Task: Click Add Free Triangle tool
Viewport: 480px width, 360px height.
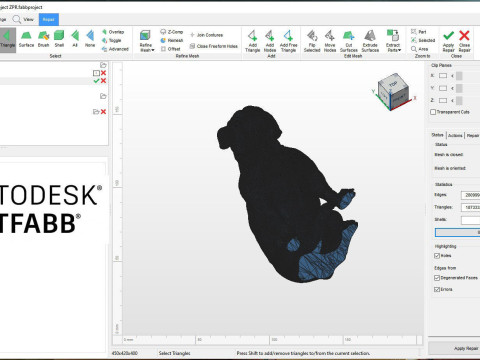Action: click(288, 41)
